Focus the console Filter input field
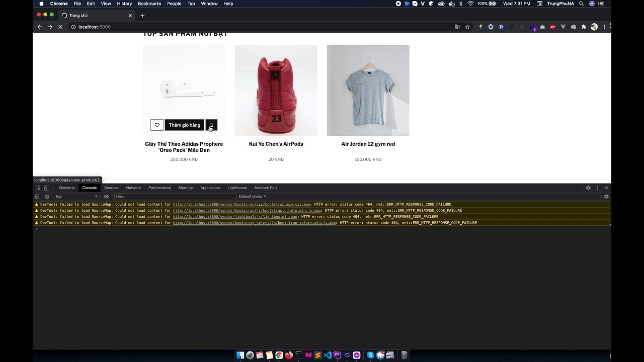644x362 pixels. click(175, 197)
